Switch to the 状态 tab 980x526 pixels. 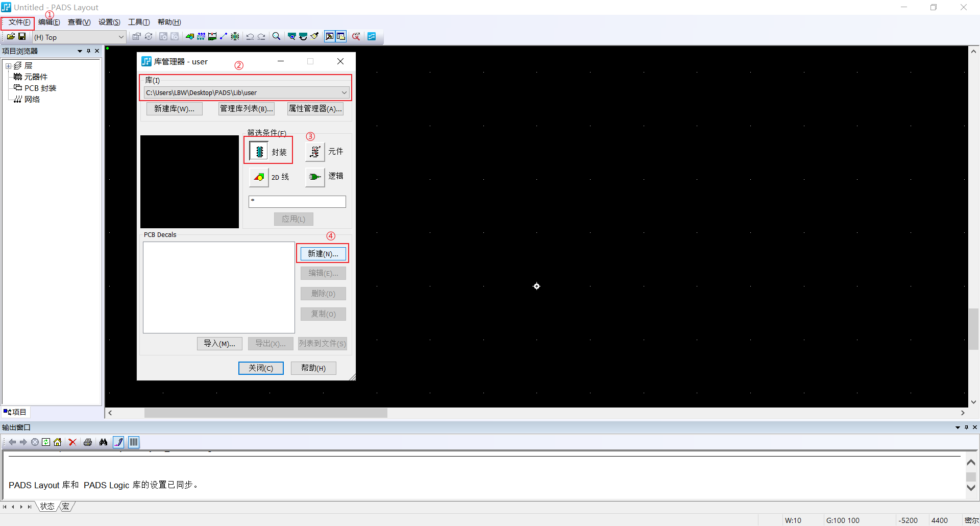click(47, 507)
